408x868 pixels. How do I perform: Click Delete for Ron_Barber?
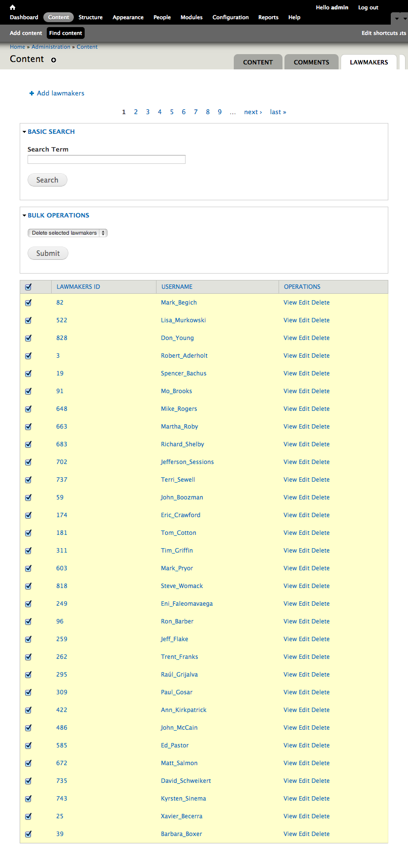(x=320, y=621)
